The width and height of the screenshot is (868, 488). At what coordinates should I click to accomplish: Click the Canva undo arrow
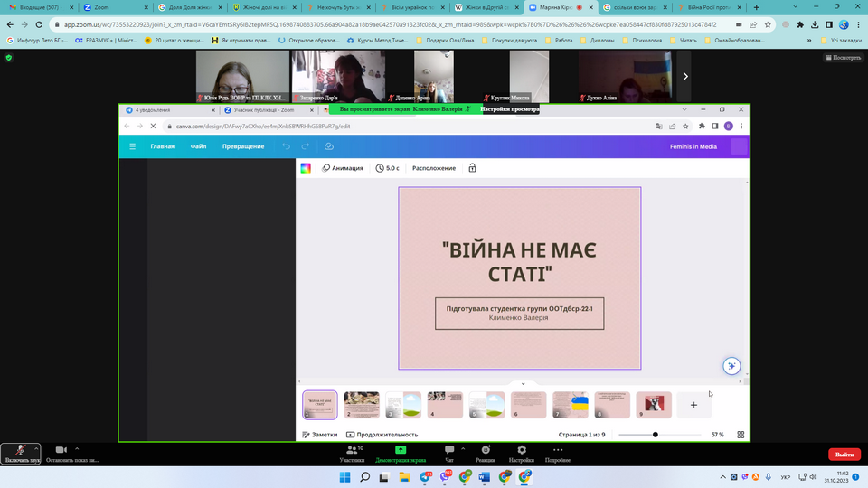coord(287,146)
